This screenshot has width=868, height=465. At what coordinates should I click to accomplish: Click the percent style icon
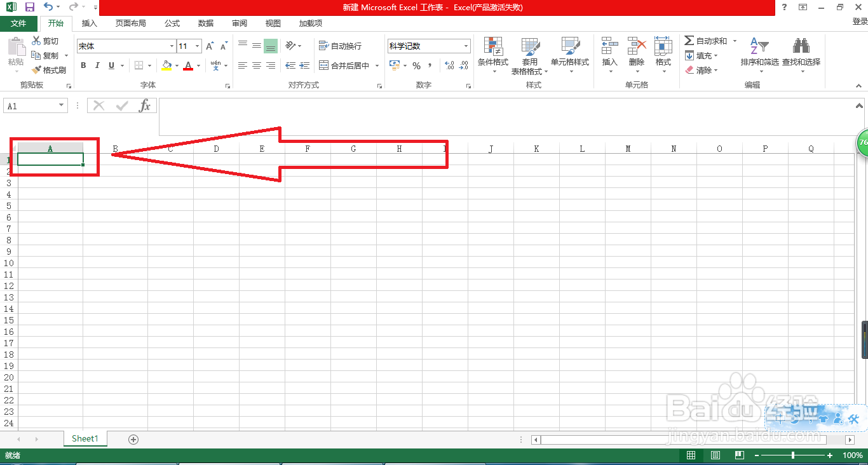point(417,65)
